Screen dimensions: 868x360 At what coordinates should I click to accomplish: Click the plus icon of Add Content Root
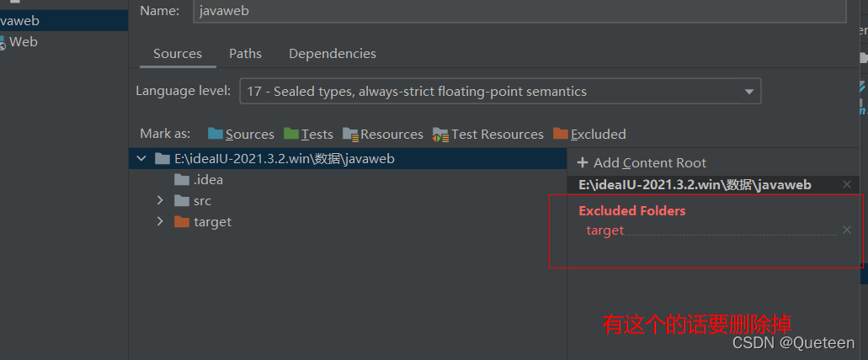tap(583, 163)
